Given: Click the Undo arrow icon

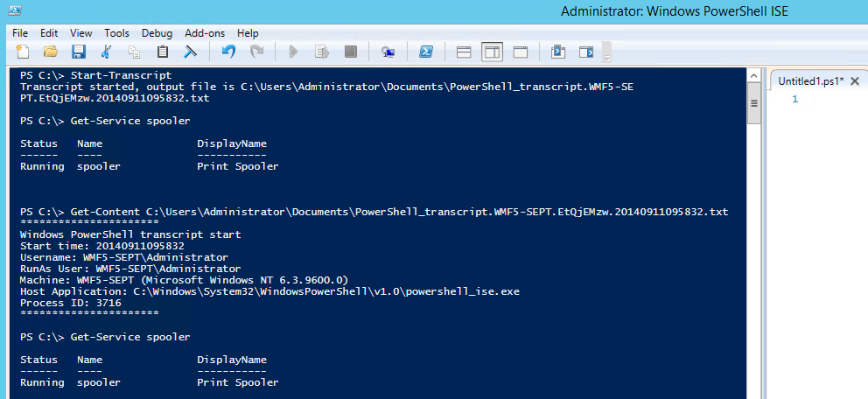Looking at the screenshot, I should coord(228,52).
